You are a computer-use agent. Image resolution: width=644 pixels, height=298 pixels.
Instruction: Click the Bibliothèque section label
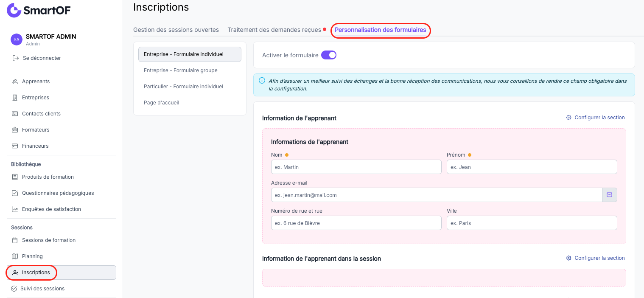[26, 164]
